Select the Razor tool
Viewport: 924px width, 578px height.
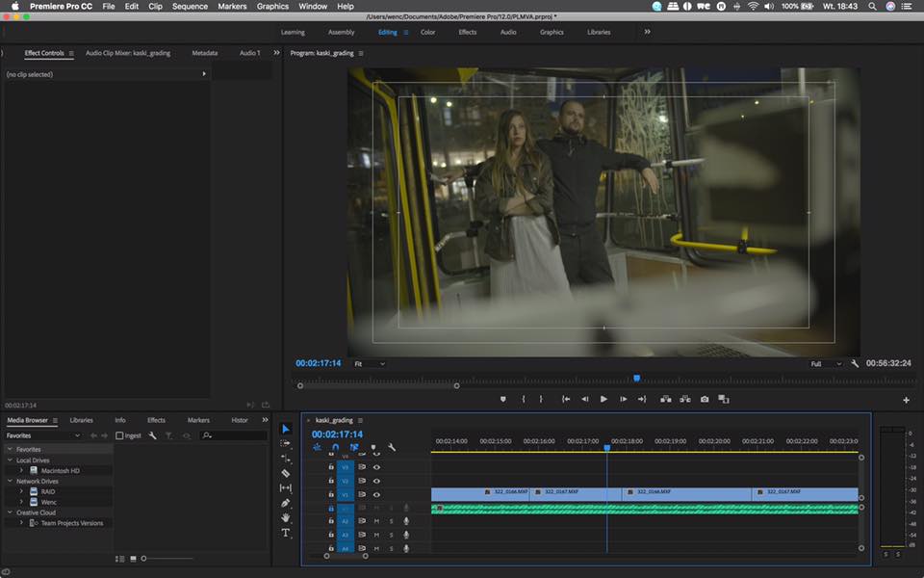pyautogui.click(x=286, y=473)
